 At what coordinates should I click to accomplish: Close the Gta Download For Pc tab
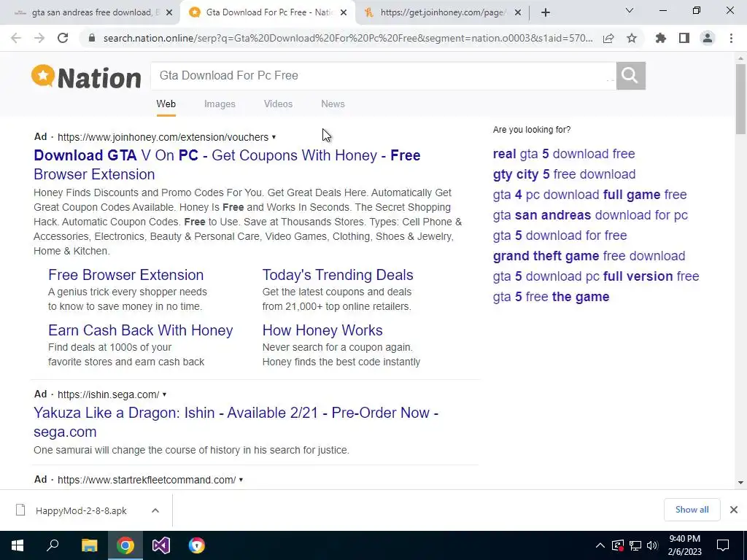click(x=344, y=12)
